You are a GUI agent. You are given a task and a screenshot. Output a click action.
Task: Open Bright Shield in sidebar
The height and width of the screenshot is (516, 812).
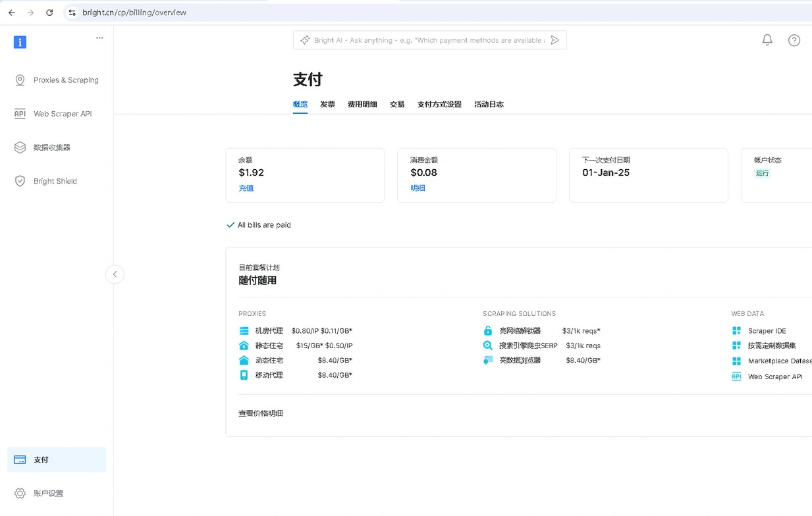pyautogui.click(x=57, y=181)
